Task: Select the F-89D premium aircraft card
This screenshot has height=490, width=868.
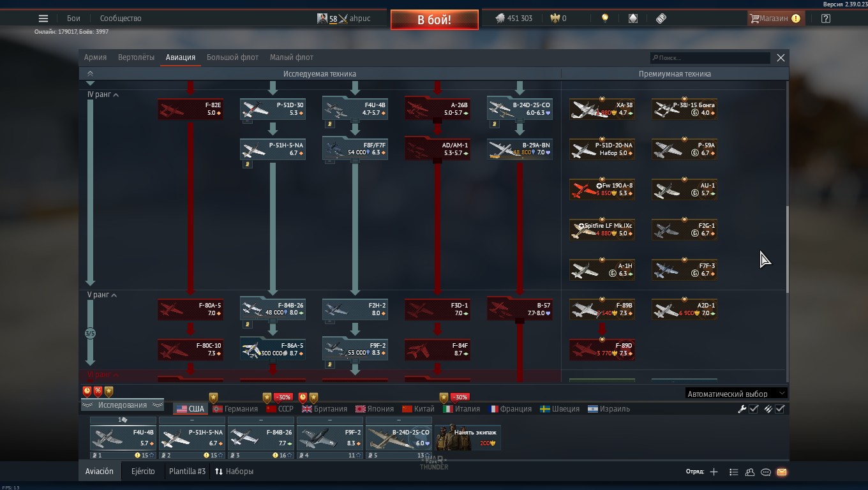Action: tap(602, 350)
